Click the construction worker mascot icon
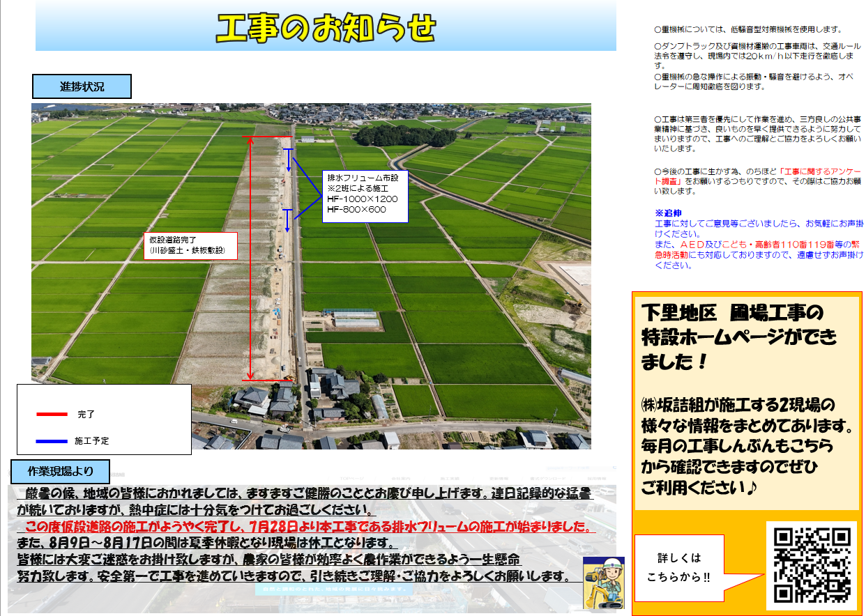 tap(604, 582)
